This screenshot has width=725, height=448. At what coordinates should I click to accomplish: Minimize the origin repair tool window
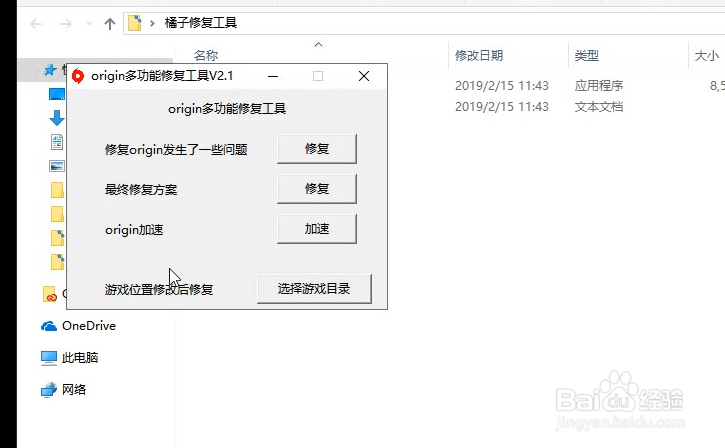[273, 76]
